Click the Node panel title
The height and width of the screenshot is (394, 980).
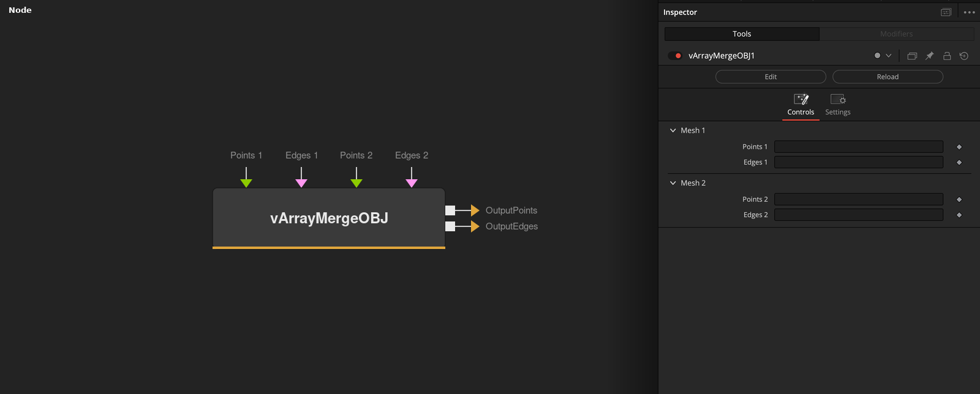[x=20, y=10]
